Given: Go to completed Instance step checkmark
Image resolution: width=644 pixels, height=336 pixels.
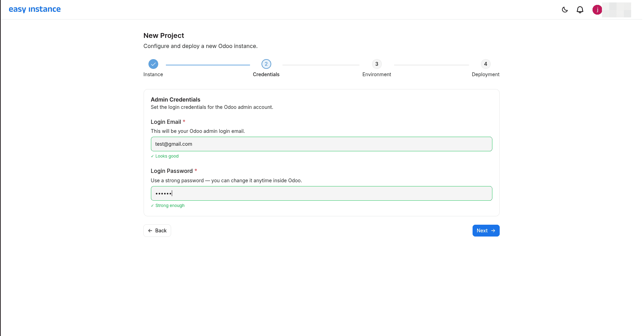Looking at the screenshot, I should point(153,64).
